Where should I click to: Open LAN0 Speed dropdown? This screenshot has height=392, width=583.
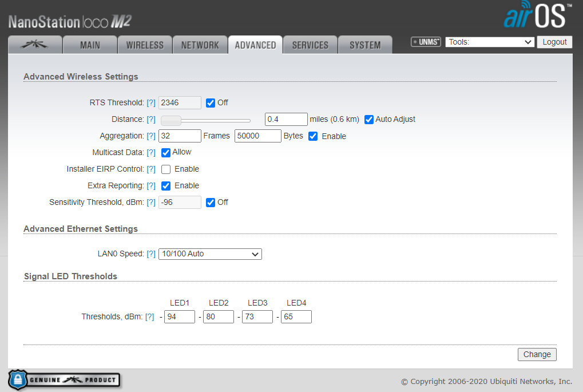(x=210, y=254)
